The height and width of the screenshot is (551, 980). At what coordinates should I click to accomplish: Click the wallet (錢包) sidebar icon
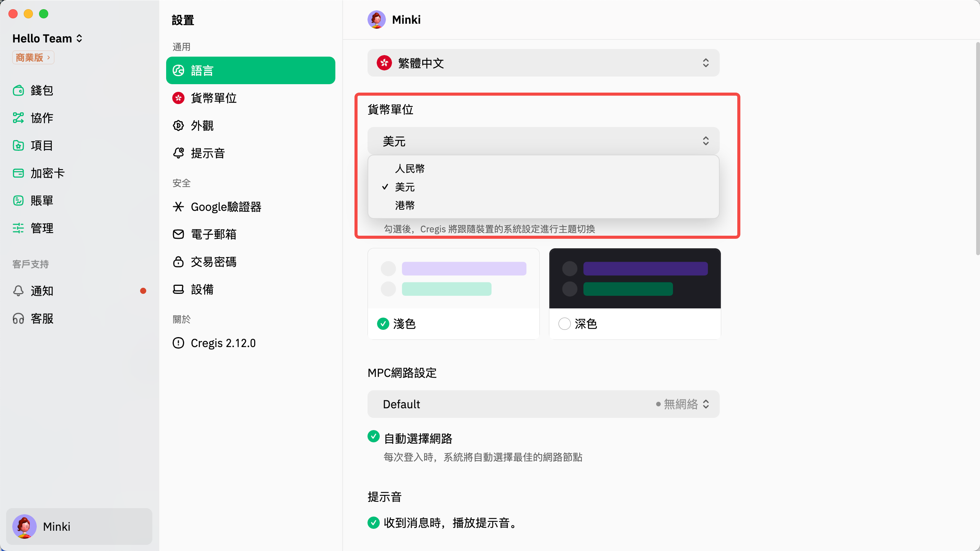pyautogui.click(x=18, y=91)
